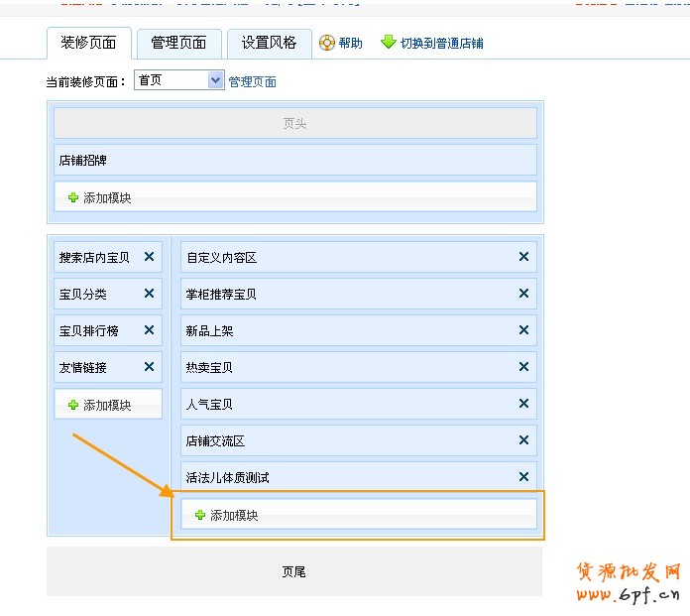Screen dimensions: 690x616
Task: Remove the 宝贝排行榜 module via X icon
Action: point(149,330)
